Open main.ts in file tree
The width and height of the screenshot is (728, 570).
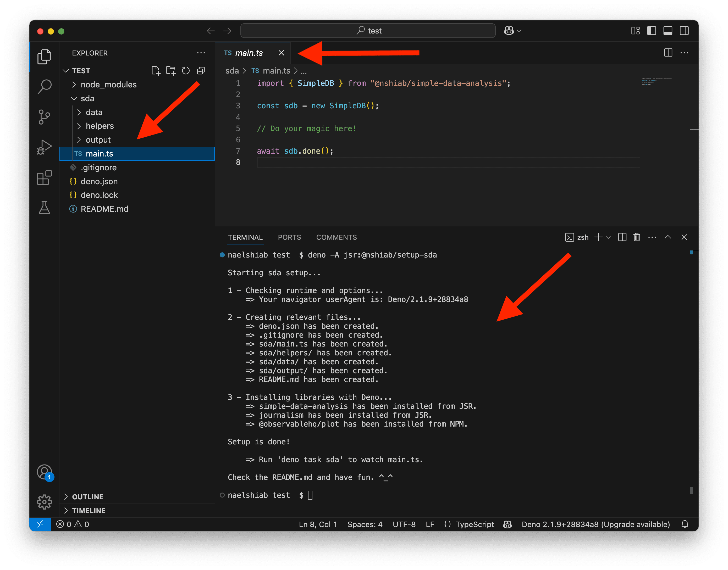[137, 154]
